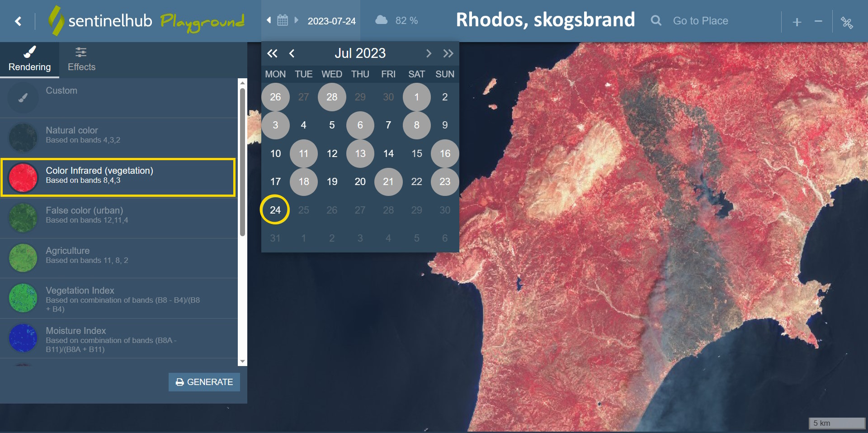Step to next date using right triangle
The height and width of the screenshot is (433, 868).
tap(297, 20)
